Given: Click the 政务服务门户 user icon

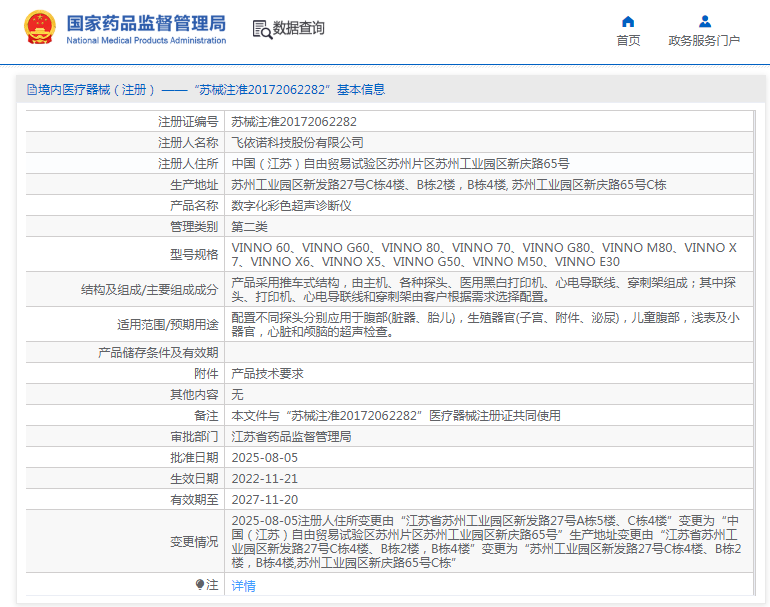Looking at the screenshot, I should point(705,22).
